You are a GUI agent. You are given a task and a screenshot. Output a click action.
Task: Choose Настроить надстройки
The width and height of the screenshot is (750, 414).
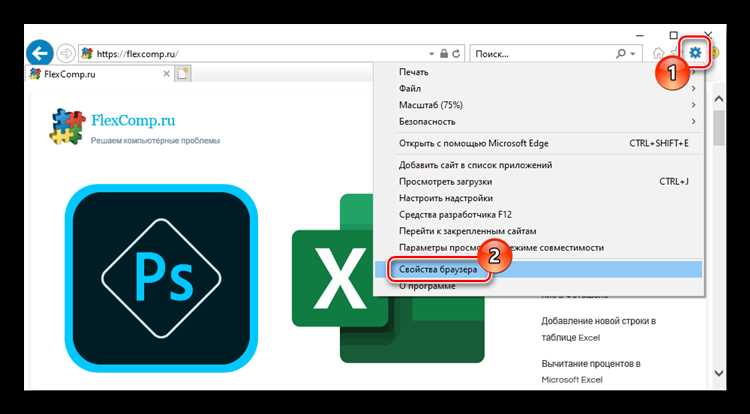coord(538,198)
